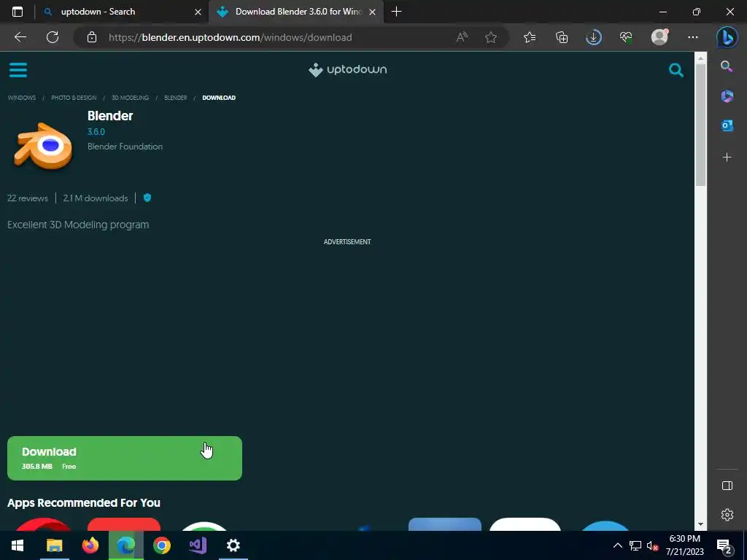Click Blender Foundation developer name
Viewport: 747px width, 560px height.
[x=125, y=147]
